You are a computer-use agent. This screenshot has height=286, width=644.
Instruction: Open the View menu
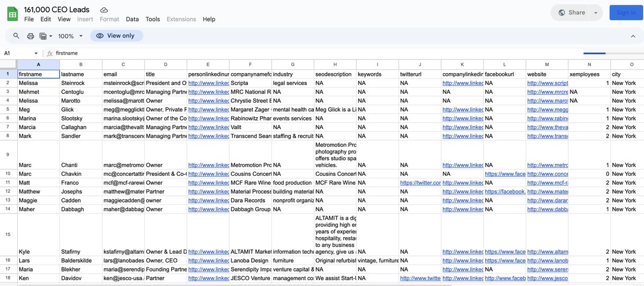coord(64,19)
